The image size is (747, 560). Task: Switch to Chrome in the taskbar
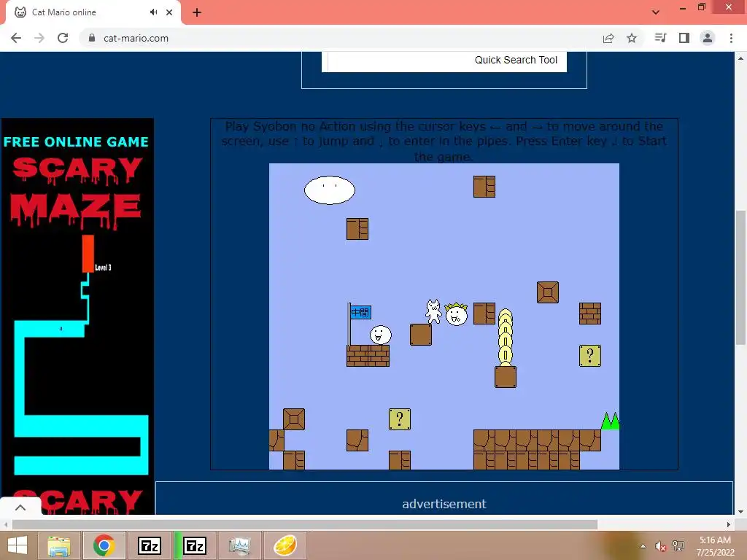(x=104, y=545)
